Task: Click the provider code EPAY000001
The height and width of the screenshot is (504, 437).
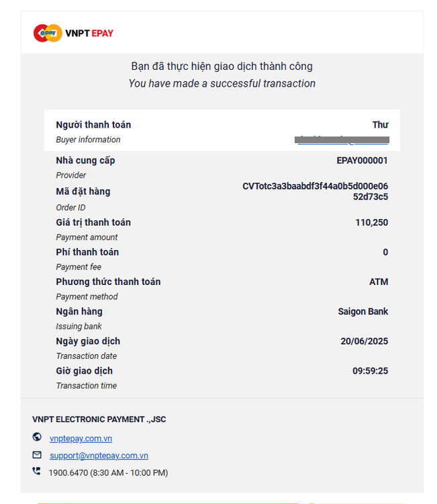Action: pyautogui.click(x=362, y=161)
